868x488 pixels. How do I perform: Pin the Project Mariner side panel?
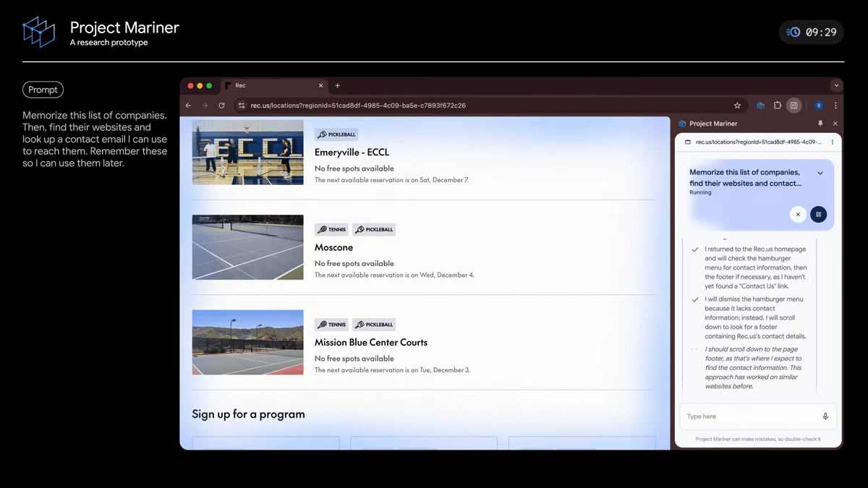tap(820, 124)
